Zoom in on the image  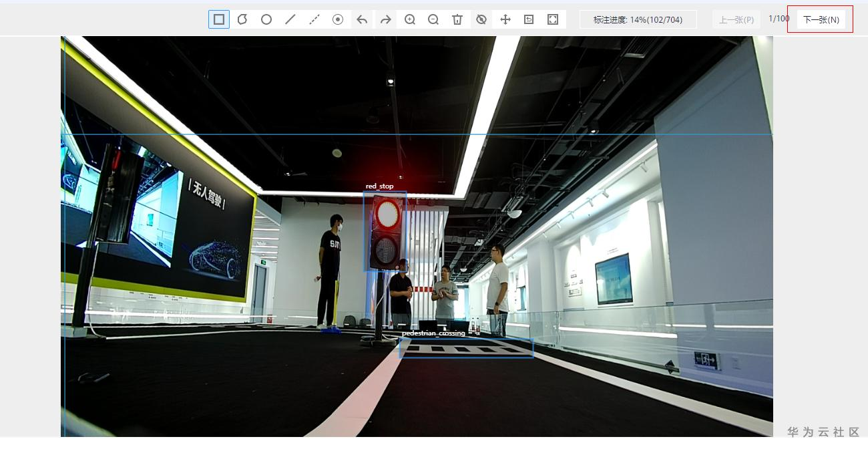pos(409,19)
